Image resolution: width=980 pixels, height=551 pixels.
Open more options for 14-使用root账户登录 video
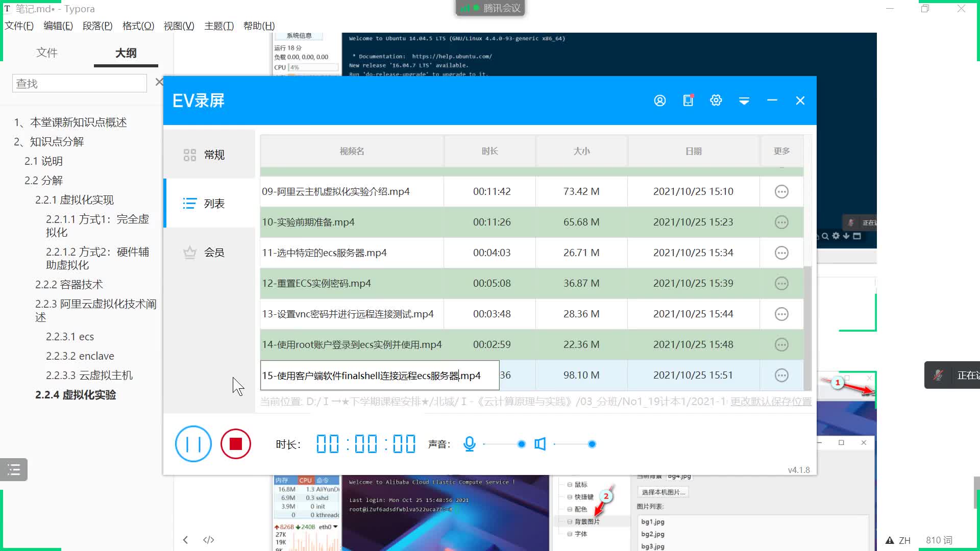coord(781,344)
